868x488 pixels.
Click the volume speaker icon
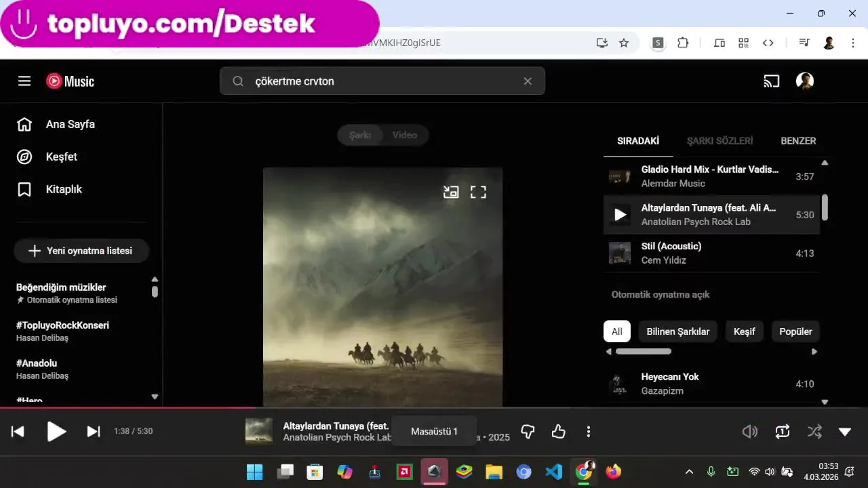tap(750, 431)
